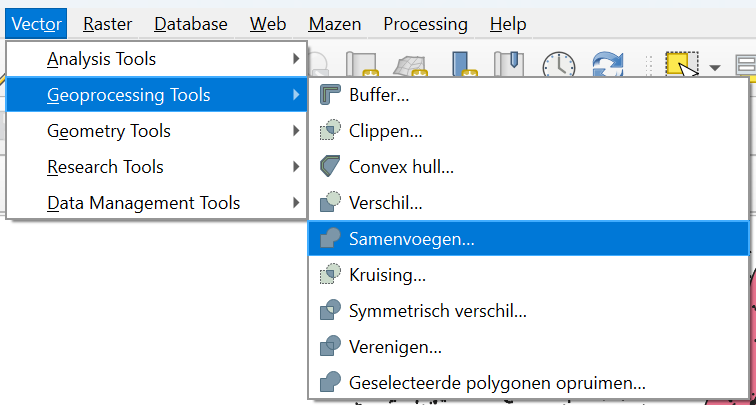The width and height of the screenshot is (756, 405).
Task: Choose Samenvoegen... from Geoprocessing Tools
Action: [412, 239]
